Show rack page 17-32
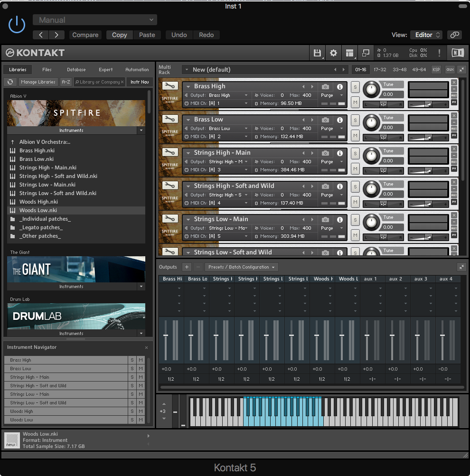Image resolution: width=470 pixels, height=476 pixels. 380,69
